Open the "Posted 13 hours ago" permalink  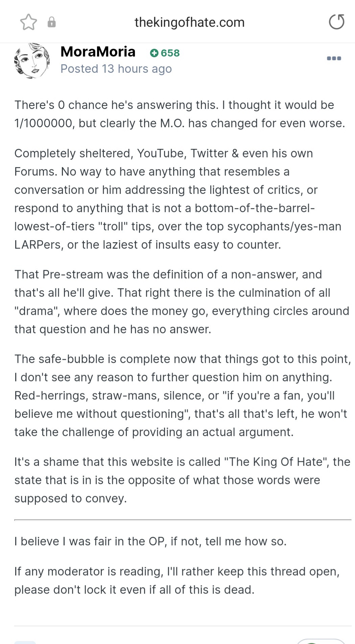click(x=116, y=69)
